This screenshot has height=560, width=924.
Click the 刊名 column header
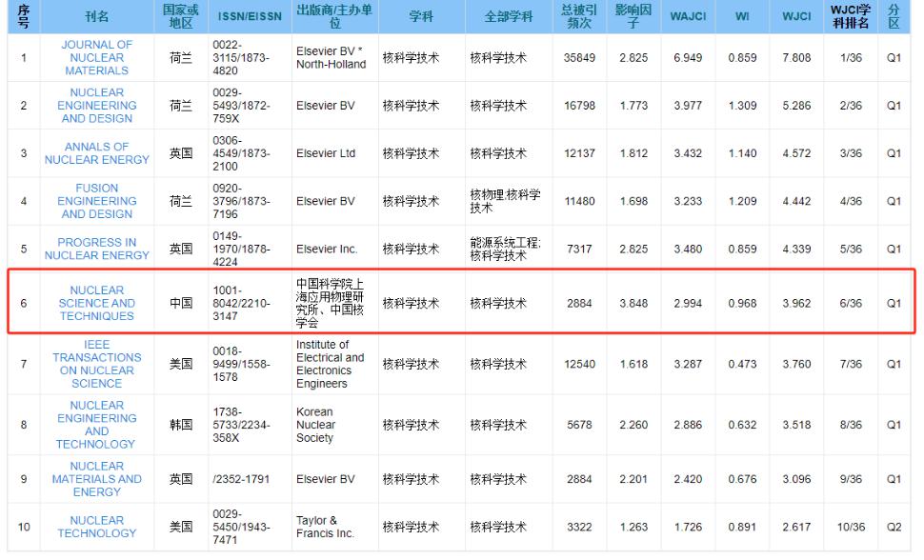point(96,17)
